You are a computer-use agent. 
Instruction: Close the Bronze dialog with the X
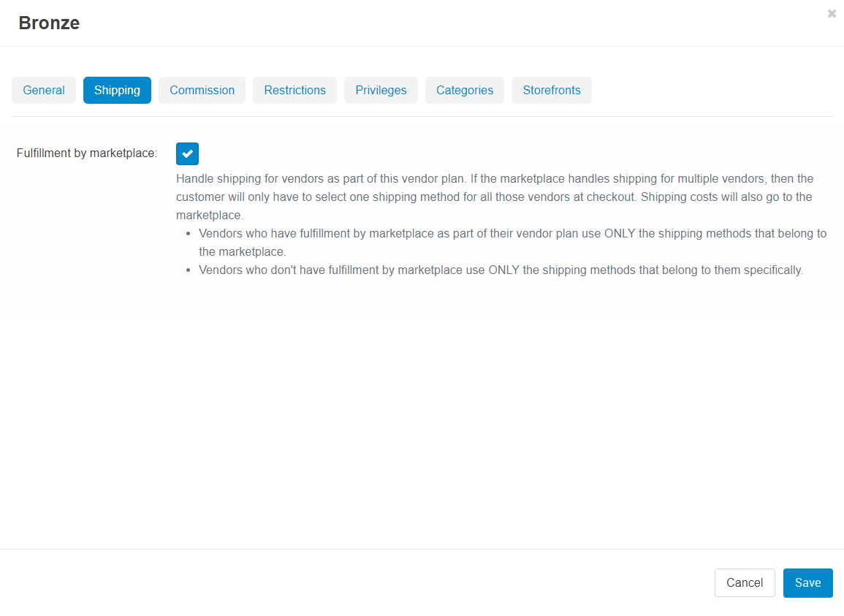coord(832,14)
